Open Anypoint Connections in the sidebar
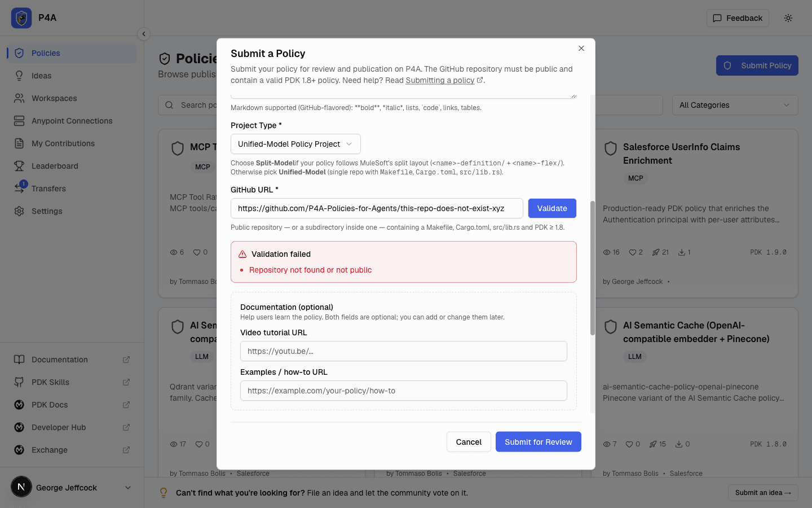The height and width of the screenshot is (508, 812). point(72,121)
